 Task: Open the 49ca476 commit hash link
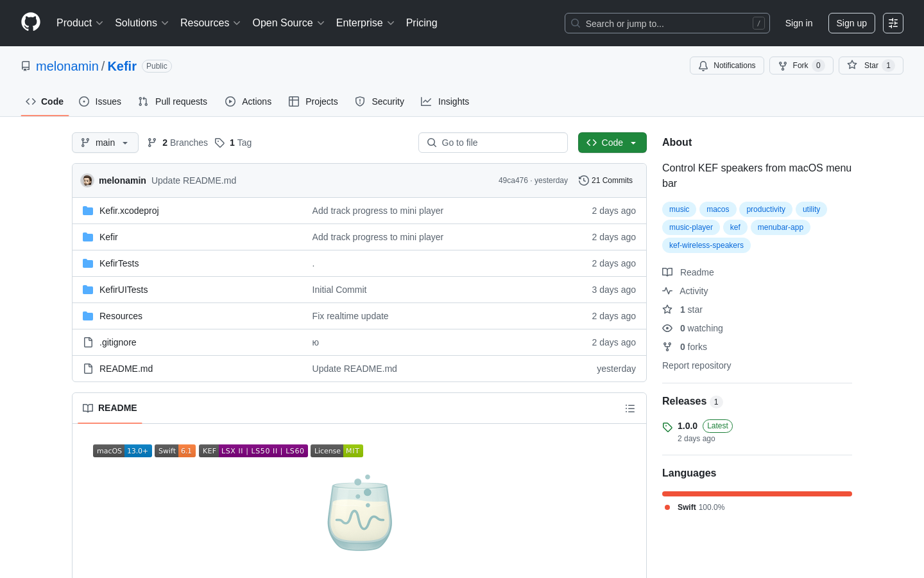point(513,180)
